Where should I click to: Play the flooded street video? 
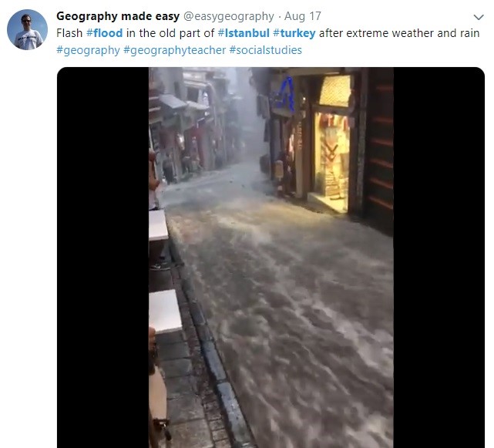[271, 258]
